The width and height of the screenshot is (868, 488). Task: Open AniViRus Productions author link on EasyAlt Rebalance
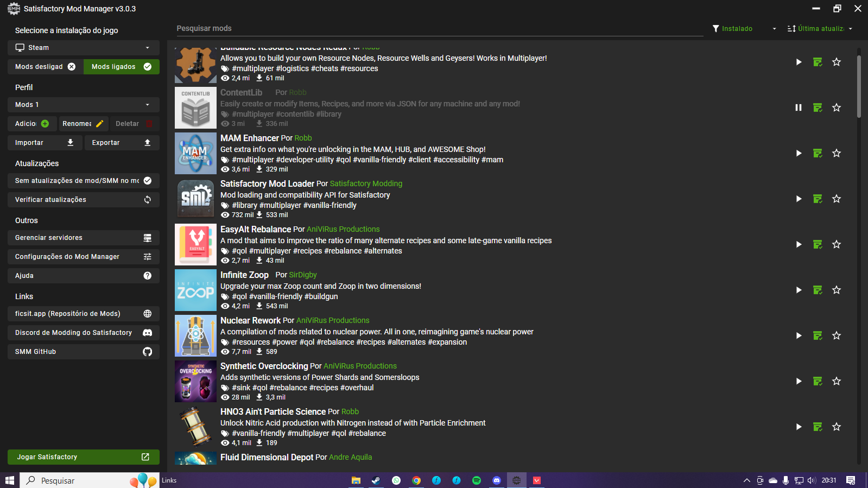click(x=343, y=229)
